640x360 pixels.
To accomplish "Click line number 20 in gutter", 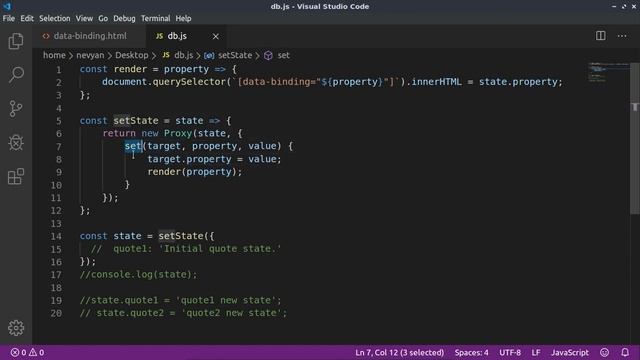I will [56, 313].
